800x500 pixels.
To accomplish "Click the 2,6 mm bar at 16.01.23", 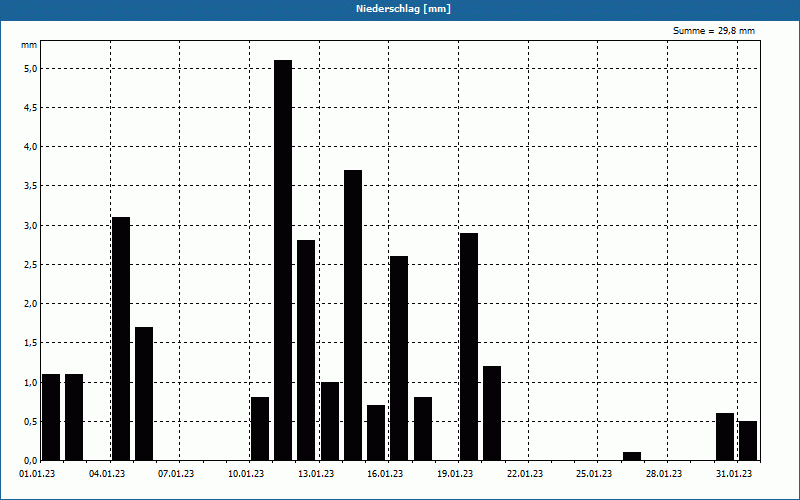I will coord(399,358).
